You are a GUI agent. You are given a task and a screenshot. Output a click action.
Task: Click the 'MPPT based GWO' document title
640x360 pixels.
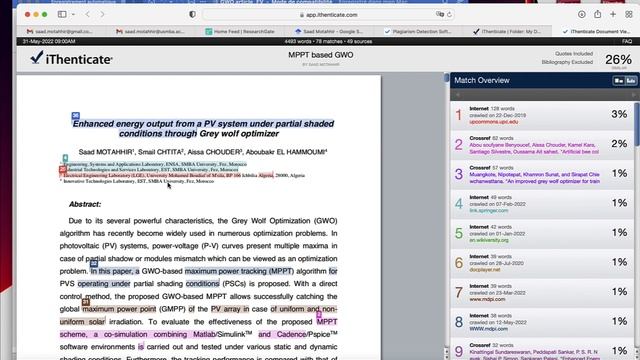point(321,55)
